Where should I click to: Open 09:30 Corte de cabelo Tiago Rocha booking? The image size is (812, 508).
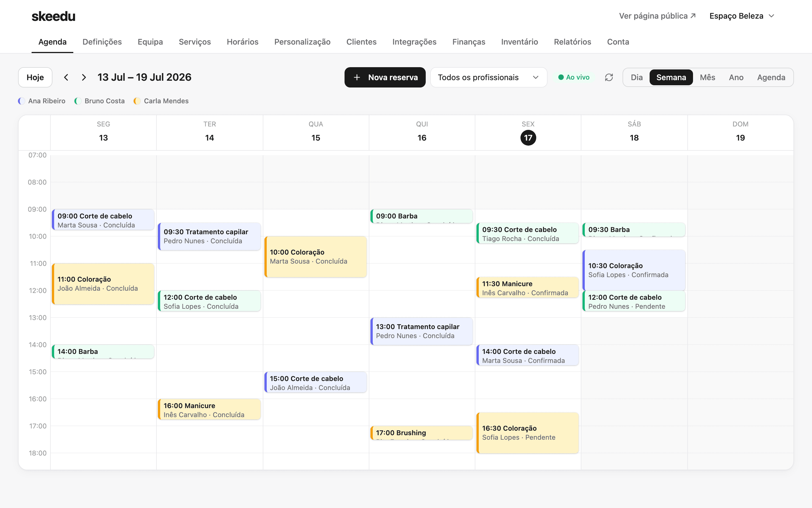pos(528,233)
